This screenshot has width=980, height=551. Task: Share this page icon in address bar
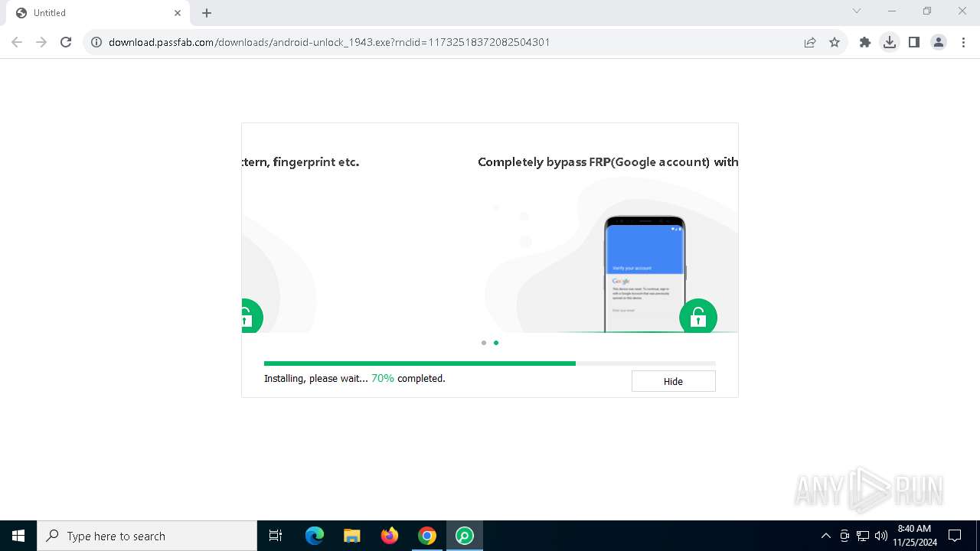tap(810, 42)
